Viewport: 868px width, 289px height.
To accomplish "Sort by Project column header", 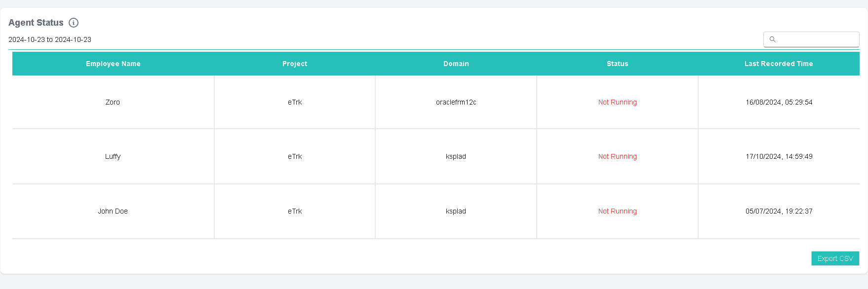I will [x=295, y=64].
